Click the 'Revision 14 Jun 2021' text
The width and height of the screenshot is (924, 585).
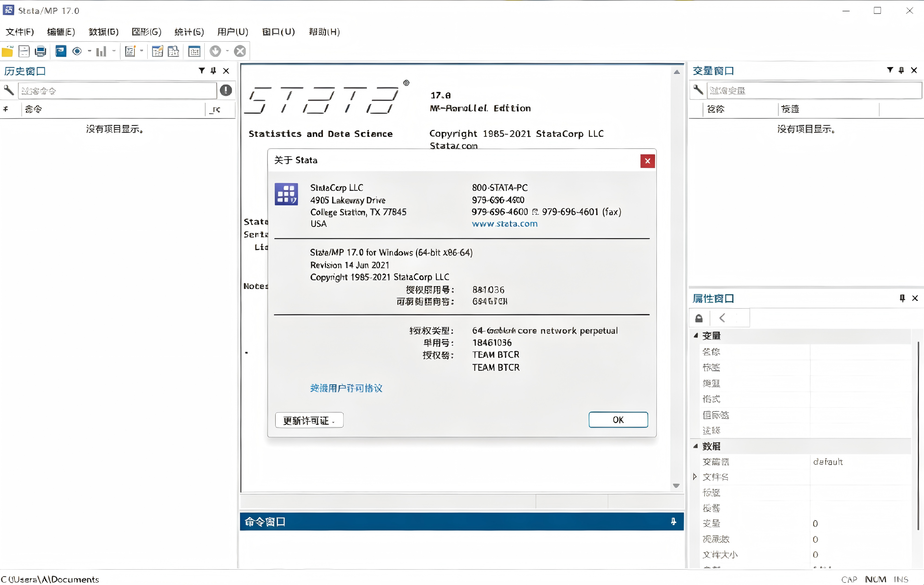[349, 265]
